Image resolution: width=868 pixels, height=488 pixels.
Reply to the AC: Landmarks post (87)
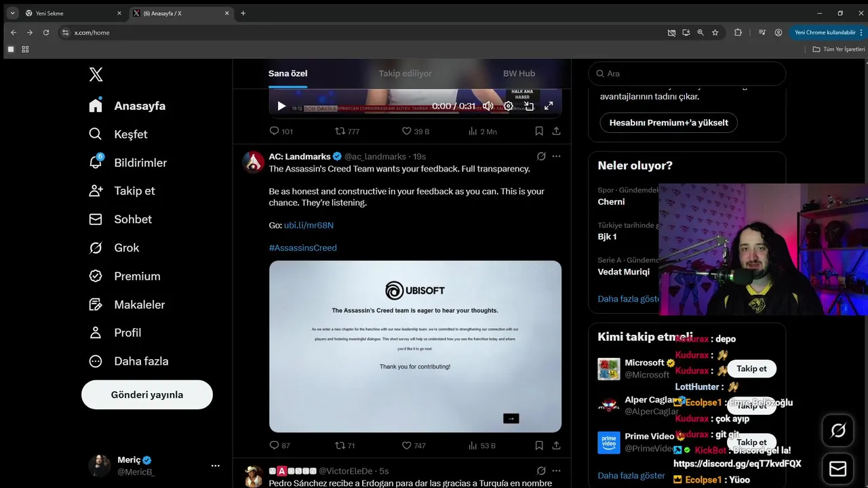click(280, 445)
